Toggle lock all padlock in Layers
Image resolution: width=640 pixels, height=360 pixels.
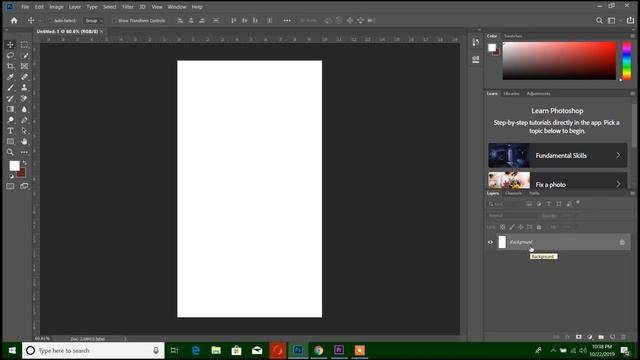pyautogui.click(x=539, y=227)
